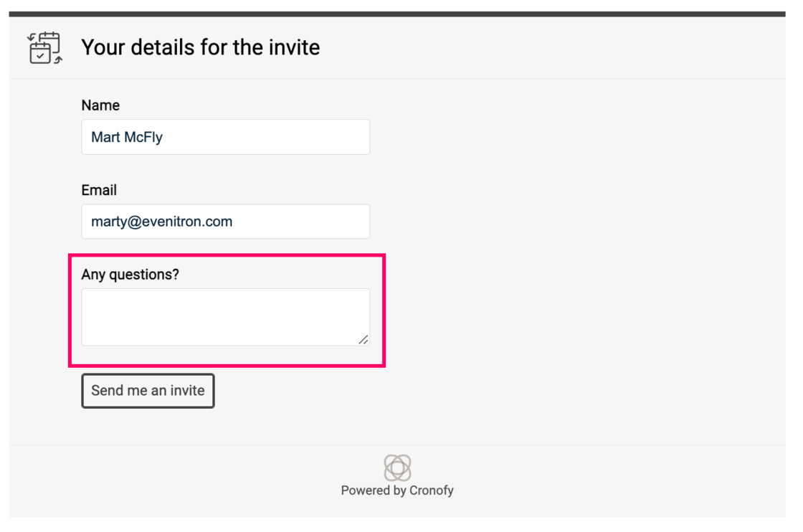
Task: Focus the Email input field
Action: click(x=225, y=222)
